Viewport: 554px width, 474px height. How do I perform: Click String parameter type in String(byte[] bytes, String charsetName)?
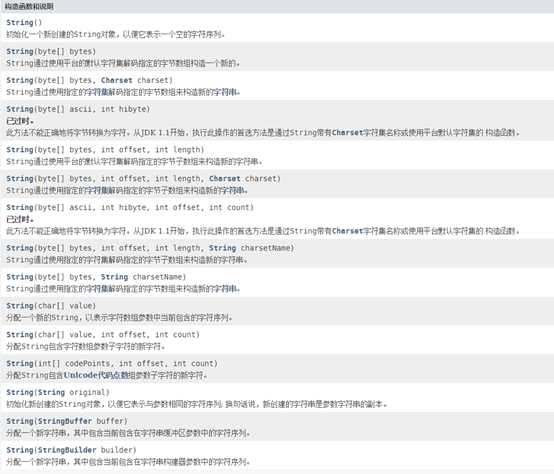[114, 277]
